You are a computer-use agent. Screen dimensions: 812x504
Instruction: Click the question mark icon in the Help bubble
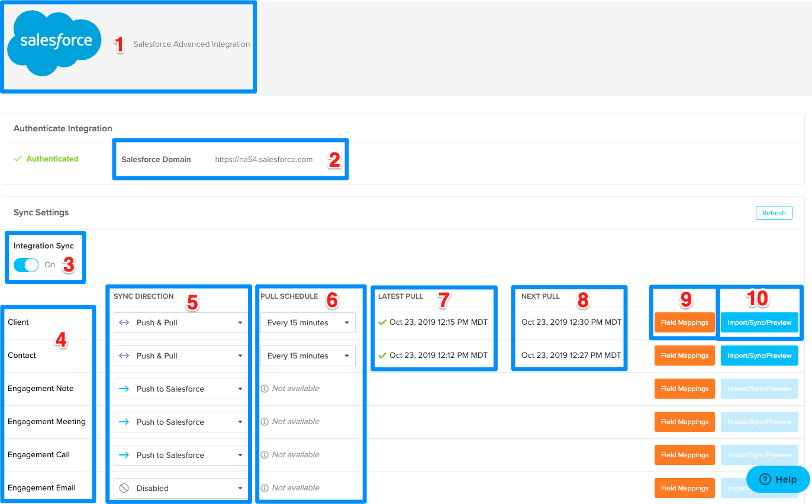[765, 479]
